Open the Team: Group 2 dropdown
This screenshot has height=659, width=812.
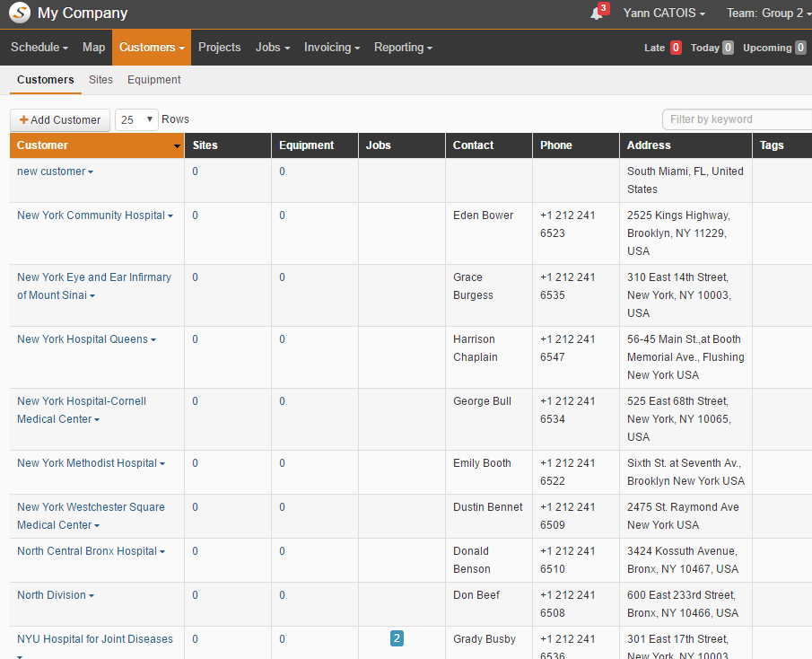tap(769, 13)
